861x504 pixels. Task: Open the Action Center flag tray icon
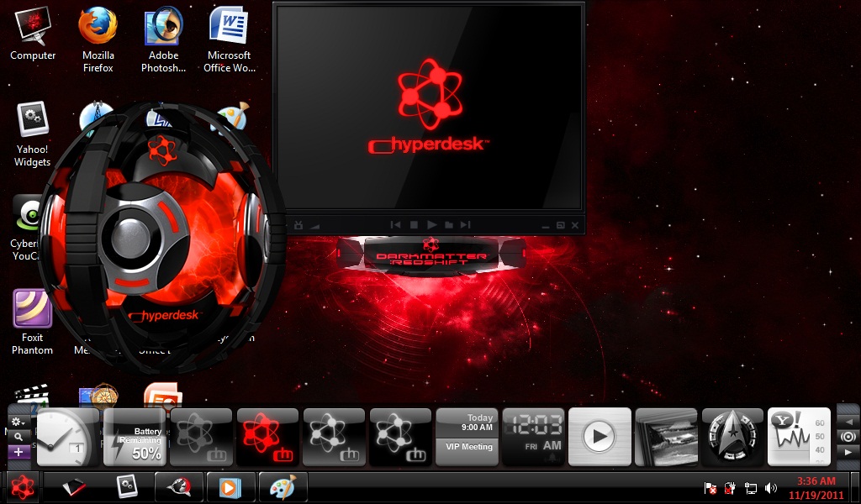(x=710, y=488)
